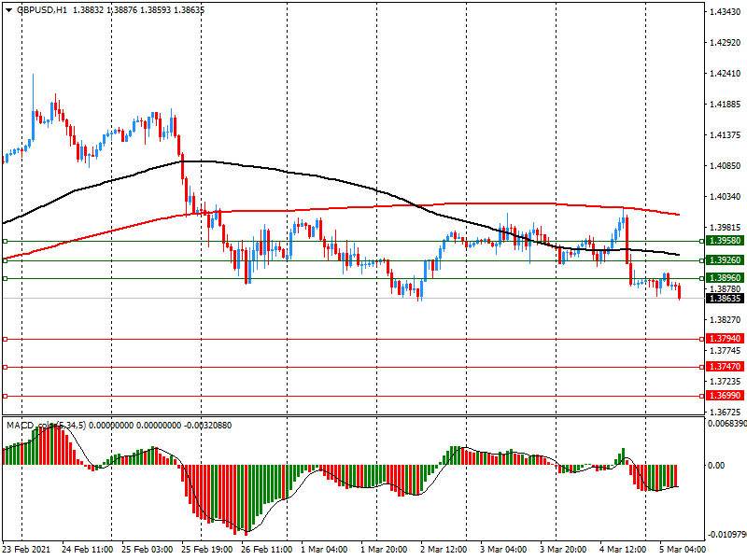
Task: Select the red 1.37940 price level tag
Action: (724, 339)
